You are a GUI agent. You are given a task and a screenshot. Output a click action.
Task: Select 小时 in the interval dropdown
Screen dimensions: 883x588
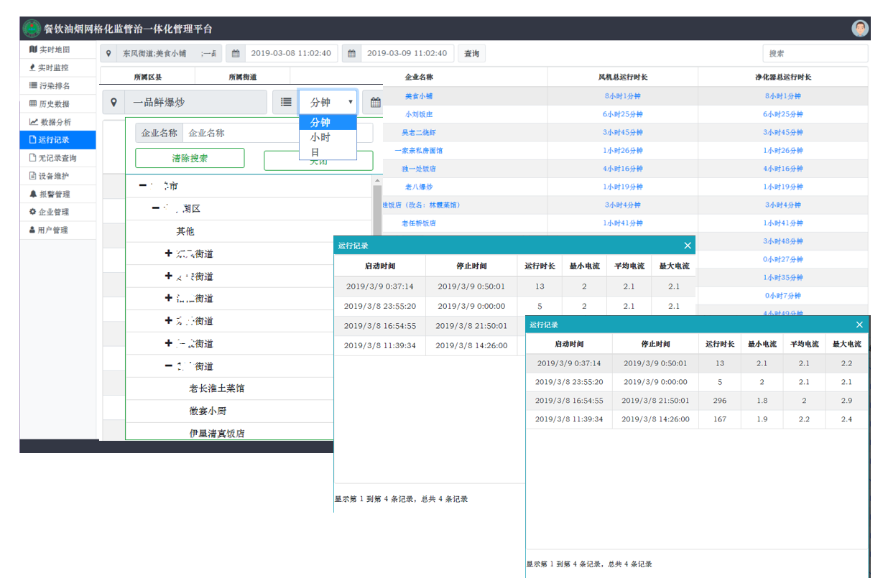tap(319, 136)
